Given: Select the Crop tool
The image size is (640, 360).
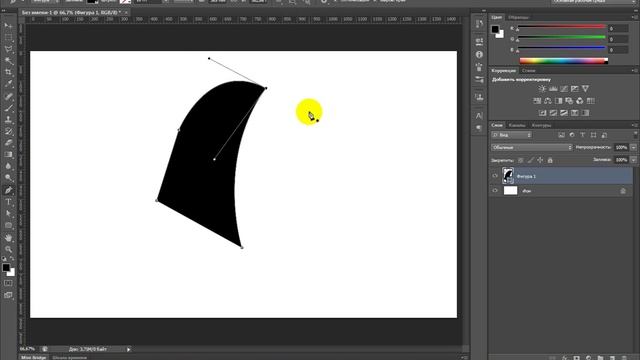Looking at the screenshot, I should click(x=8, y=73).
